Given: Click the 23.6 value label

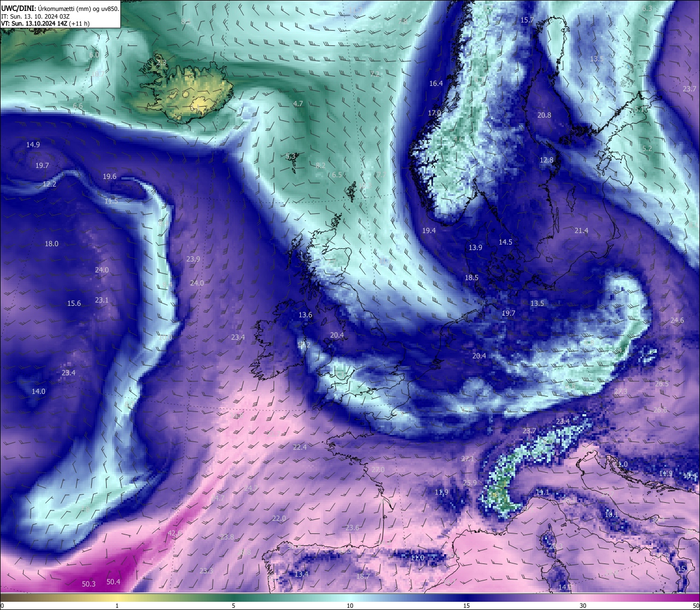Looking at the screenshot, I should click(x=353, y=527).
